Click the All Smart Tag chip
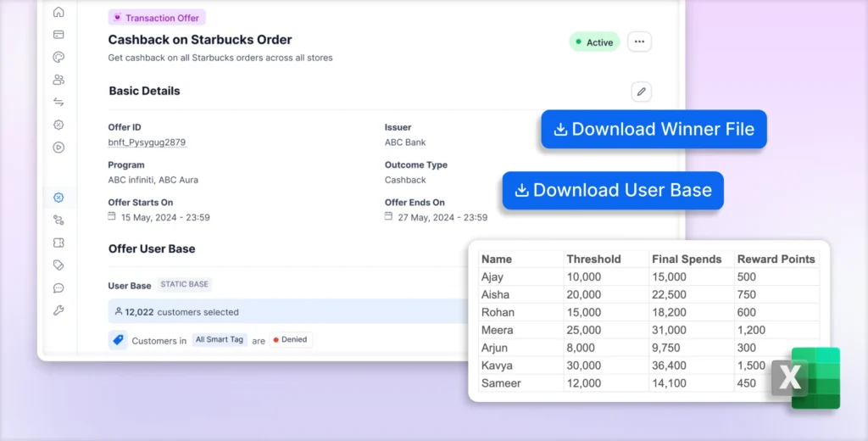 [x=220, y=339]
